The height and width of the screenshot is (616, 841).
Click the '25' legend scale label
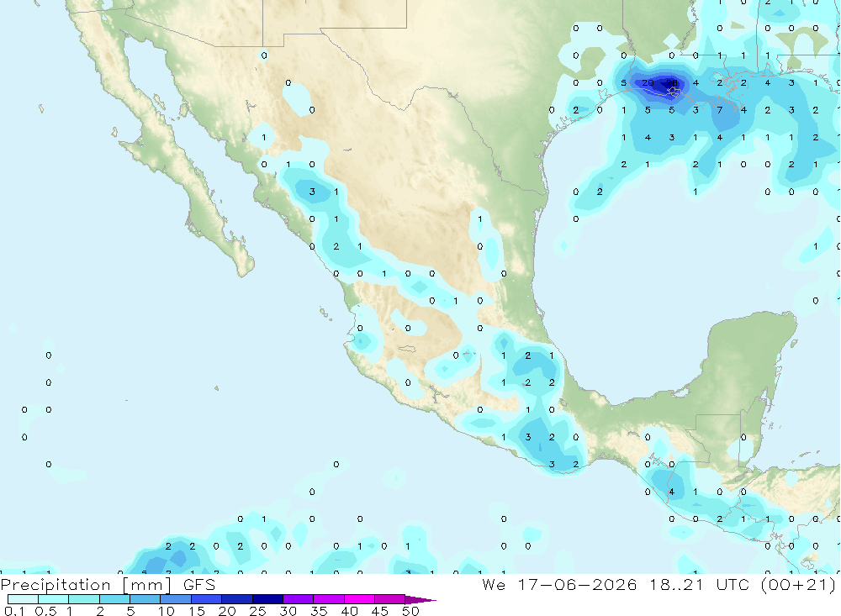258,611
